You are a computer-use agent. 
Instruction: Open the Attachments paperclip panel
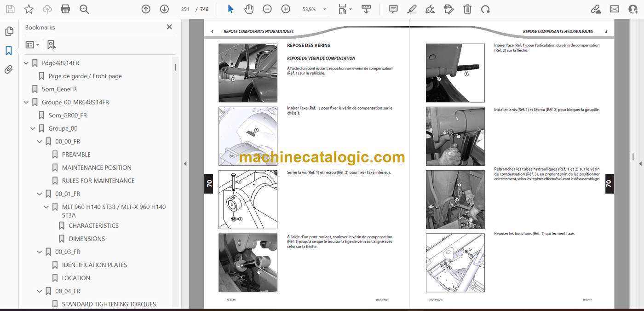(x=9, y=70)
